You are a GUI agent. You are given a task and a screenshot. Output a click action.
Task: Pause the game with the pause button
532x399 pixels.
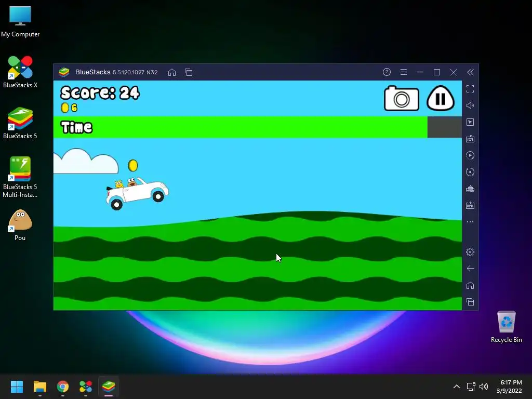coord(441,98)
